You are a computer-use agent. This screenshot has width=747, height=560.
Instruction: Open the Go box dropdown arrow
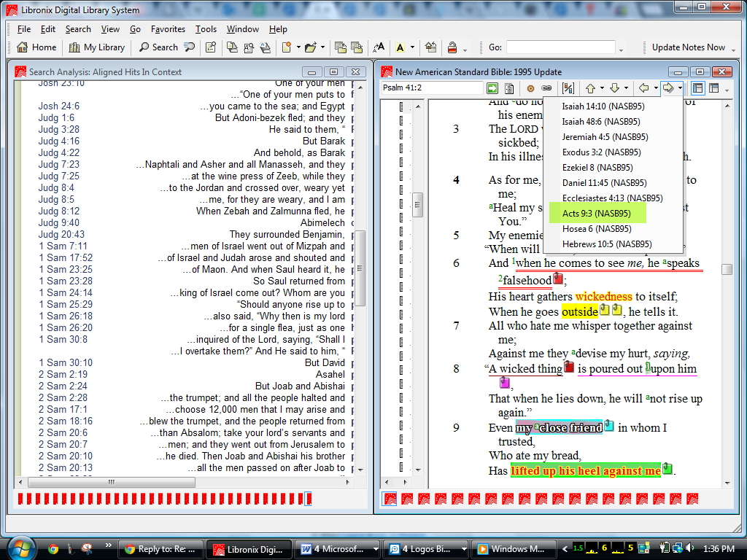point(621,49)
